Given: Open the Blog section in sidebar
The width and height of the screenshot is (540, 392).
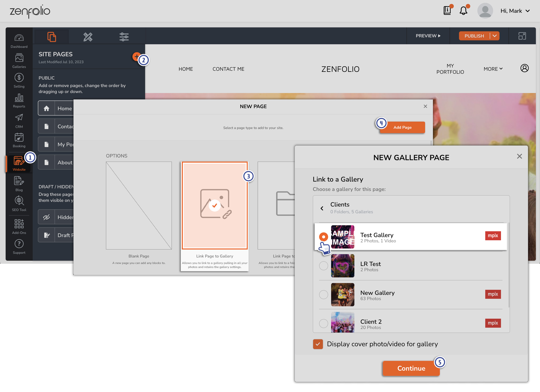Looking at the screenshot, I should [19, 184].
